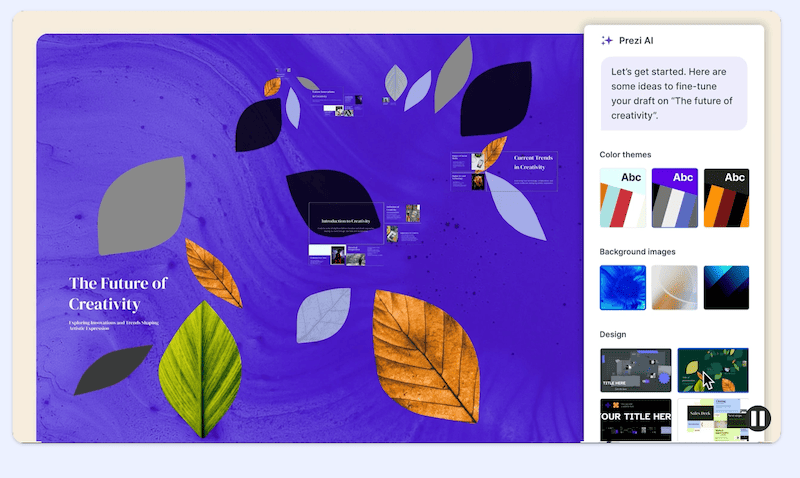The height and width of the screenshot is (478, 800).
Task: Open the 'Current Trends in Creativity' topic
Action: point(534,163)
